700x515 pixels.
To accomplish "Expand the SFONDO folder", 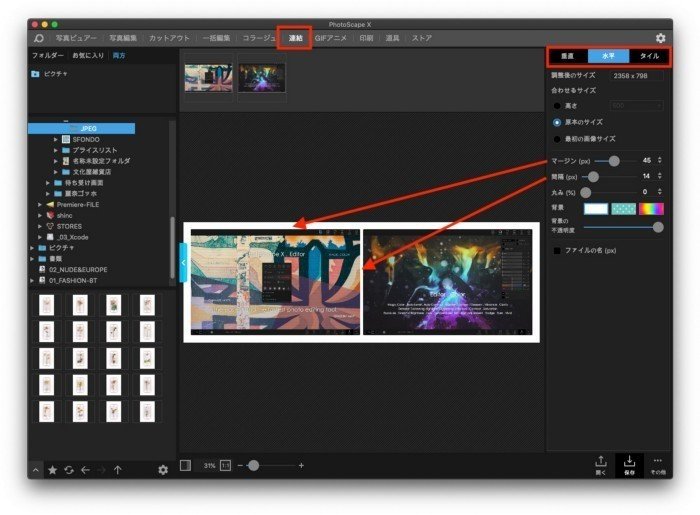I will pyautogui.click(x=56, y=140).
